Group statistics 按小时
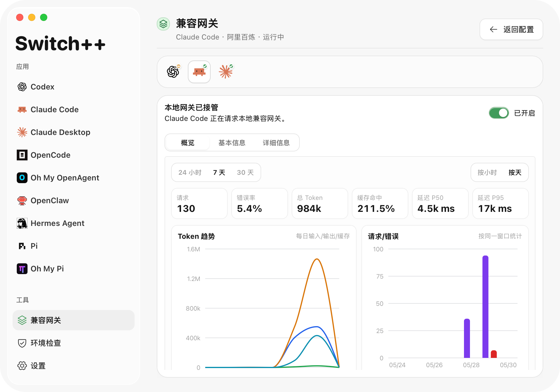 [487, 172]
